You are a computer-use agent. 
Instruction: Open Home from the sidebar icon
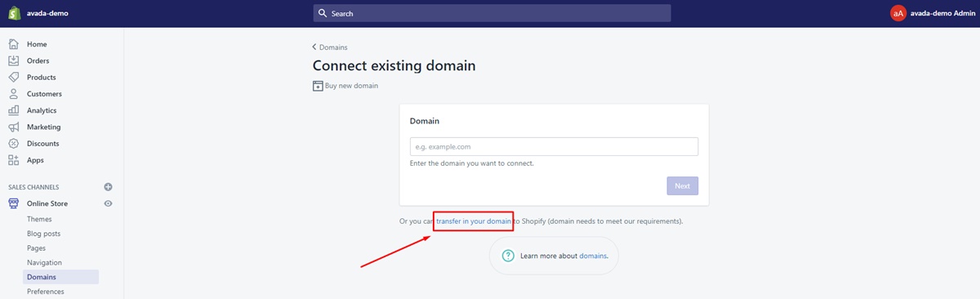[13, 44]
